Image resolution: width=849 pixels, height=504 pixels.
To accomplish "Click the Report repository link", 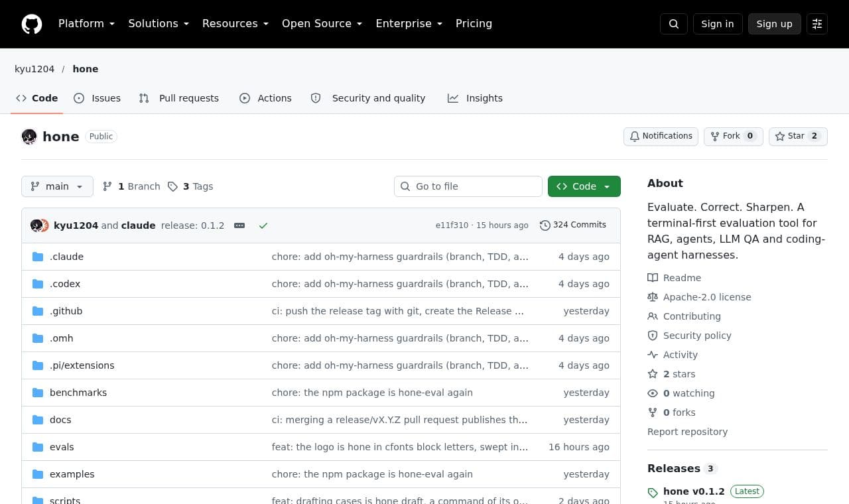I will [x=687, y=432].
